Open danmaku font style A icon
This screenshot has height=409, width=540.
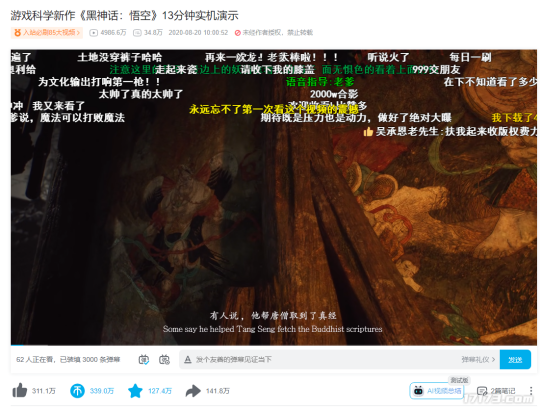click(188, 359)
